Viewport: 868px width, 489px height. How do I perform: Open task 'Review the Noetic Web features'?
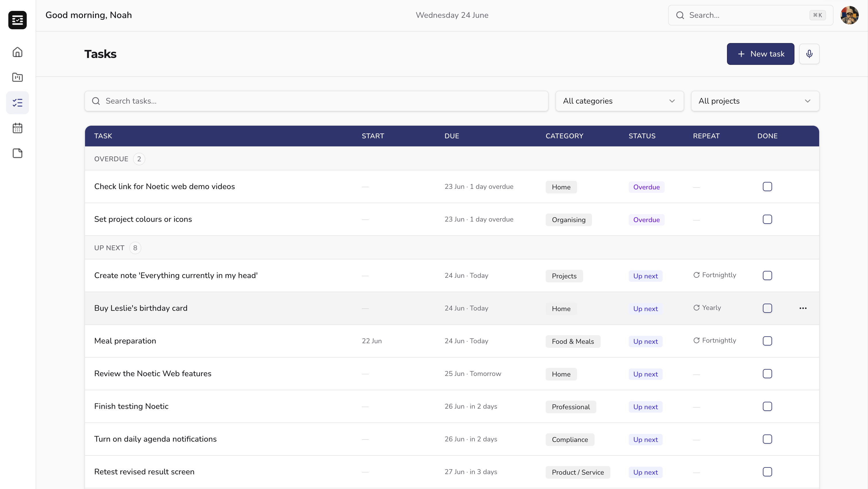coord(153,374)
